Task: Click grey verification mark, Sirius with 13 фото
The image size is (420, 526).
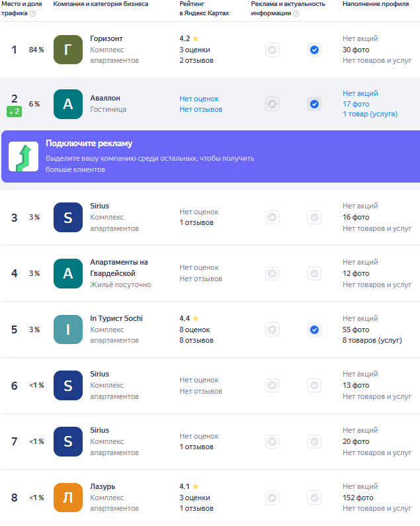Action: [x=314, y=386]
